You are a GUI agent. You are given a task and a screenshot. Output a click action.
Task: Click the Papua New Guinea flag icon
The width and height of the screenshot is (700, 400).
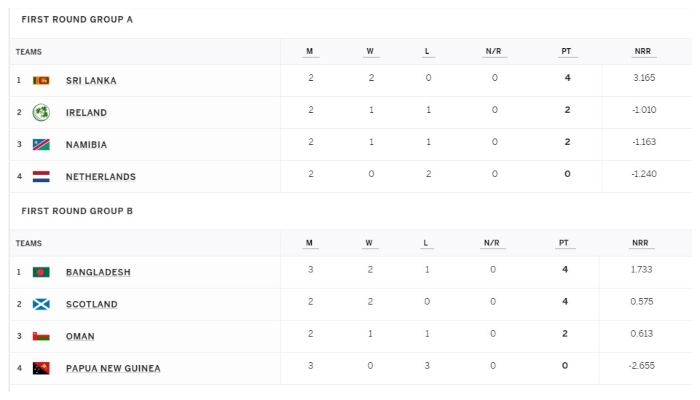(x=41, y=368)
